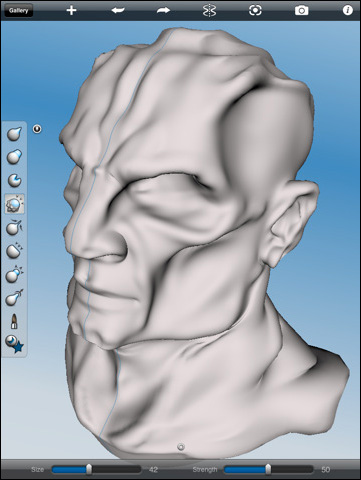361x480 pixels.
Task: Select the pinch tool with inward arrows
Action: 14,228
